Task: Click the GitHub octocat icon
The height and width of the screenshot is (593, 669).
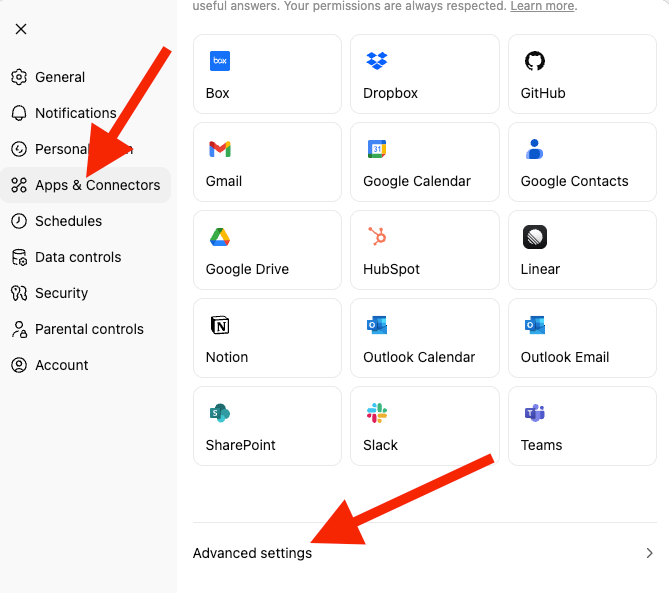Action: point(535,61)
